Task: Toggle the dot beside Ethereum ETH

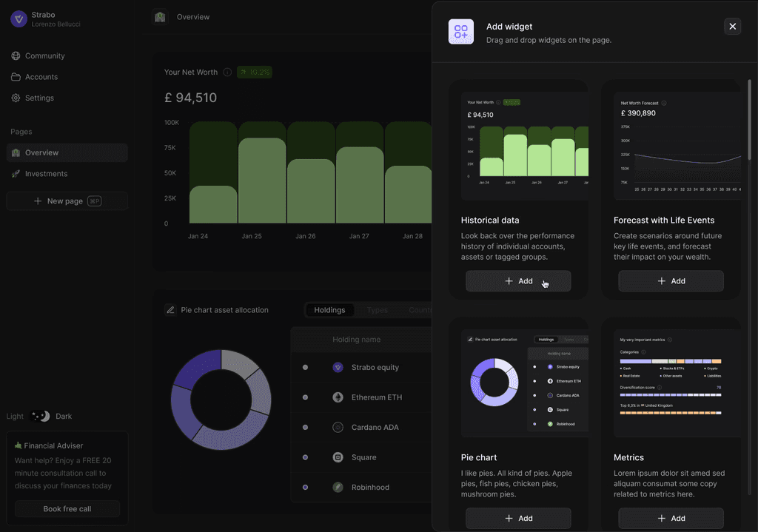Action: (x=305, y=397)
